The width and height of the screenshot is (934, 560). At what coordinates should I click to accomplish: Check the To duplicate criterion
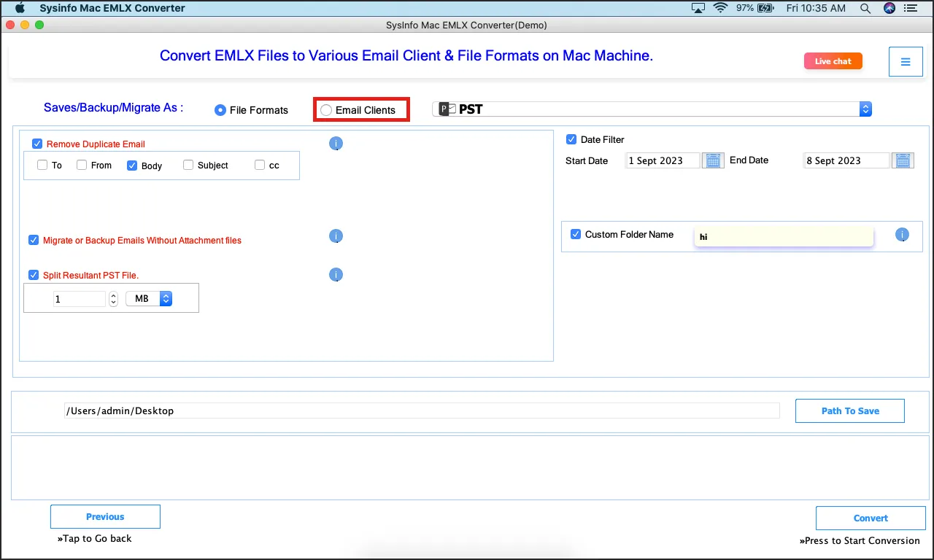(x=42, y=165)
